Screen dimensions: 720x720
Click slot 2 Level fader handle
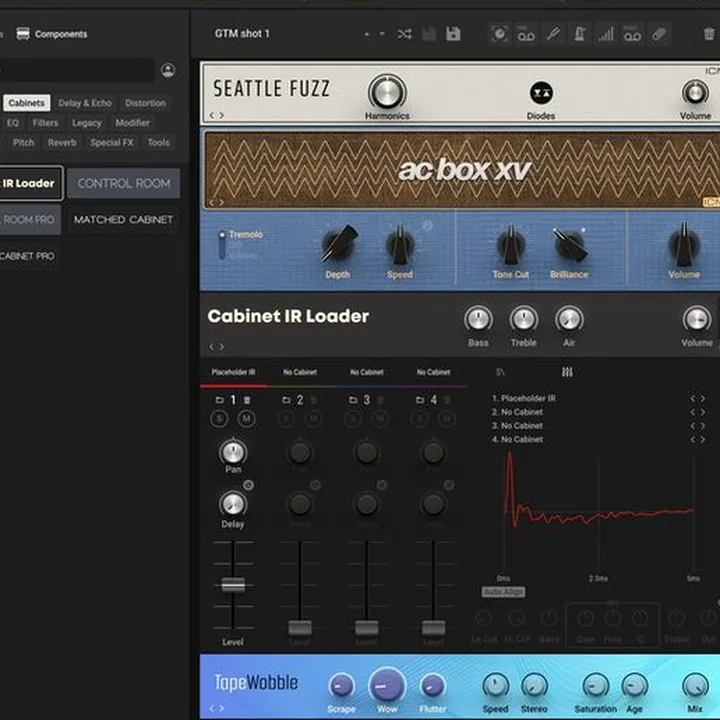(300, 627)
